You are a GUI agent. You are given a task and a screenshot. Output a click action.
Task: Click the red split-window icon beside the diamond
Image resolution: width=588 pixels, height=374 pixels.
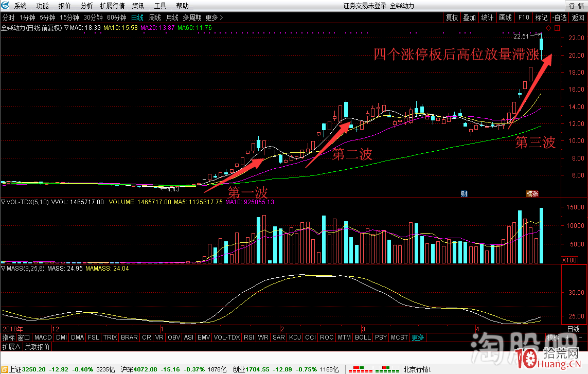click(x=557, y=28)
